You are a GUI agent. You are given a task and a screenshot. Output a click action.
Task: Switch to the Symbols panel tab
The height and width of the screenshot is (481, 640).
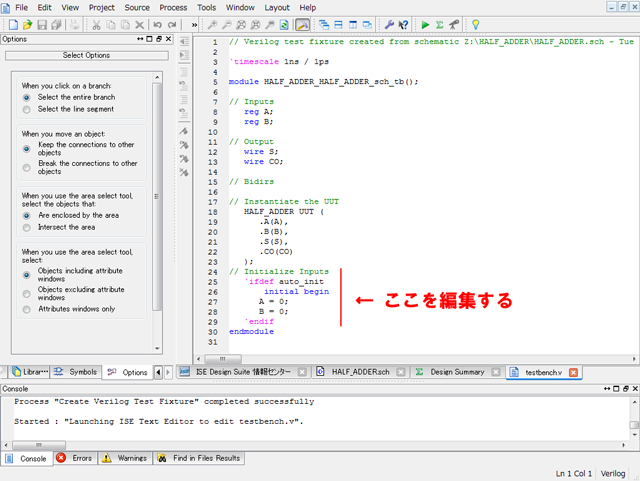pyautogui.click(x=76, y=372)
